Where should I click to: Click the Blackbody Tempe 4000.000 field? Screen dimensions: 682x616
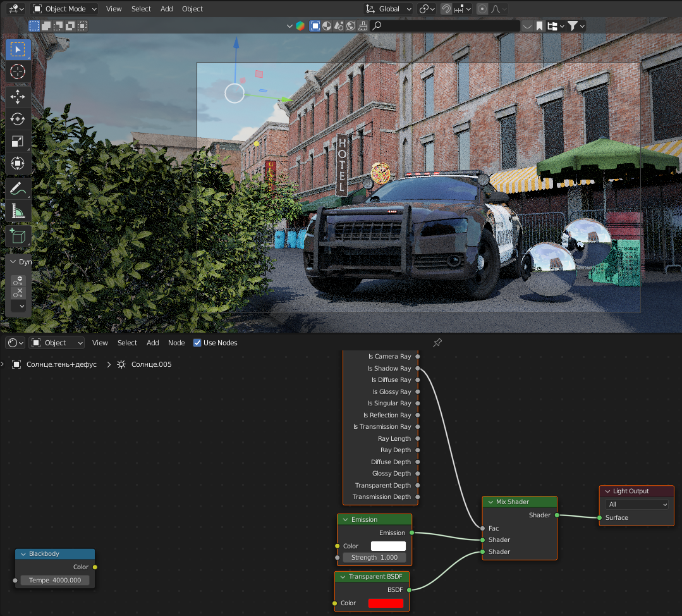click(x=55, y=581)
